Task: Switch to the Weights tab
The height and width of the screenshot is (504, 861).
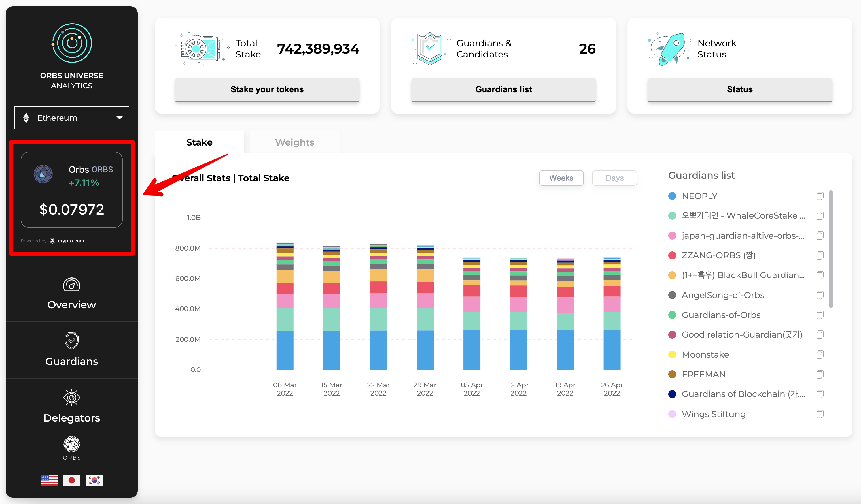Action: [x=294, y=142]
